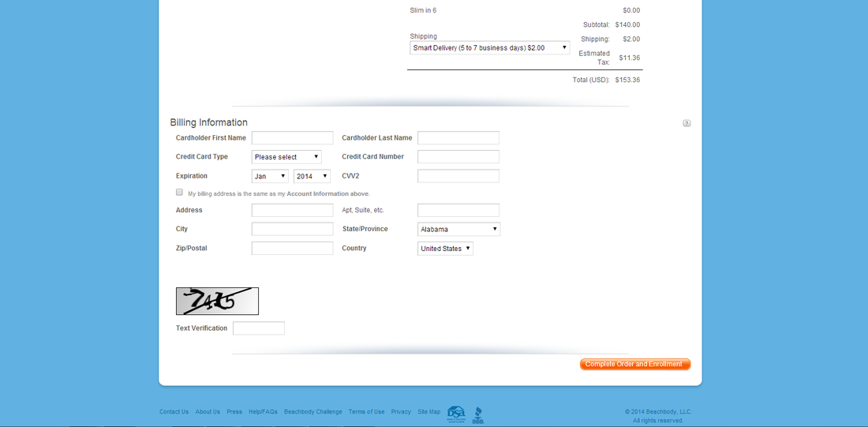Viewport: 868px width, 427px height.
Task: Click the Estimated Tax $11.36 value
Action: 630,58
